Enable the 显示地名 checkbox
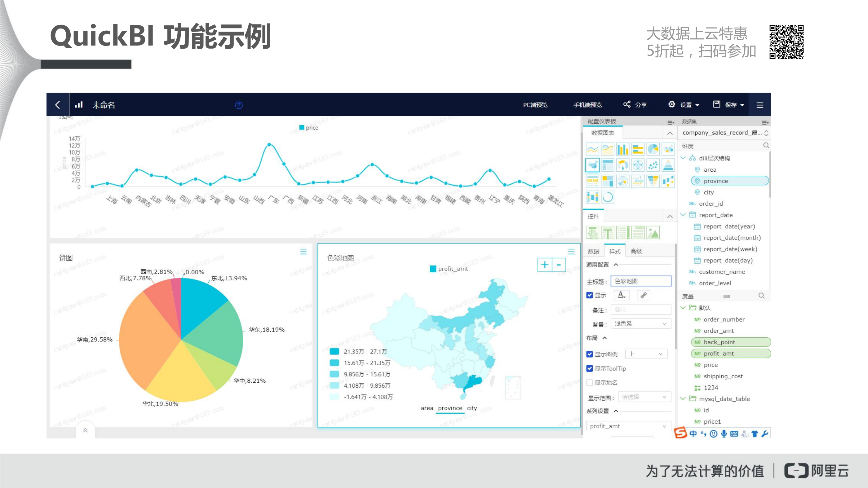868x488 pixels. [x=589, y=383]
